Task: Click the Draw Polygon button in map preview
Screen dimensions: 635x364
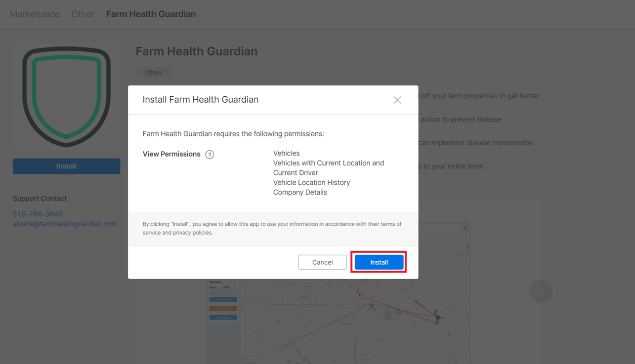Action: pyautogui.click(x=223, y=317)
